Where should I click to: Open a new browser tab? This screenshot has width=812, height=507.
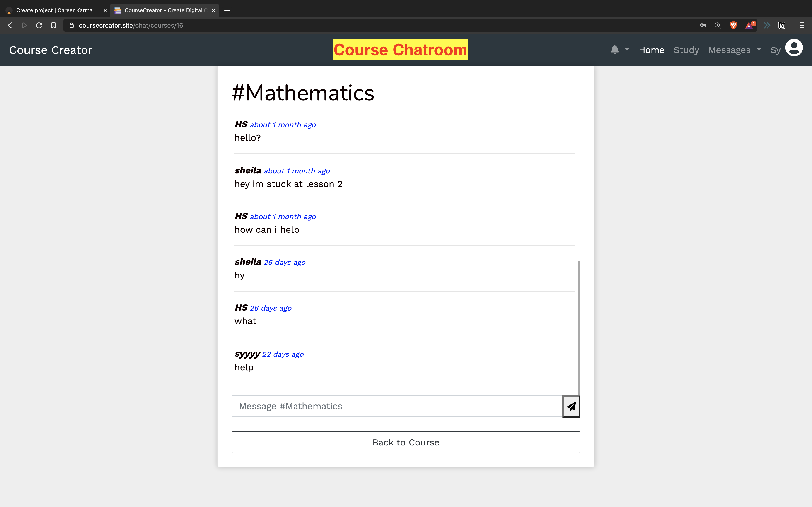(227, 10)
